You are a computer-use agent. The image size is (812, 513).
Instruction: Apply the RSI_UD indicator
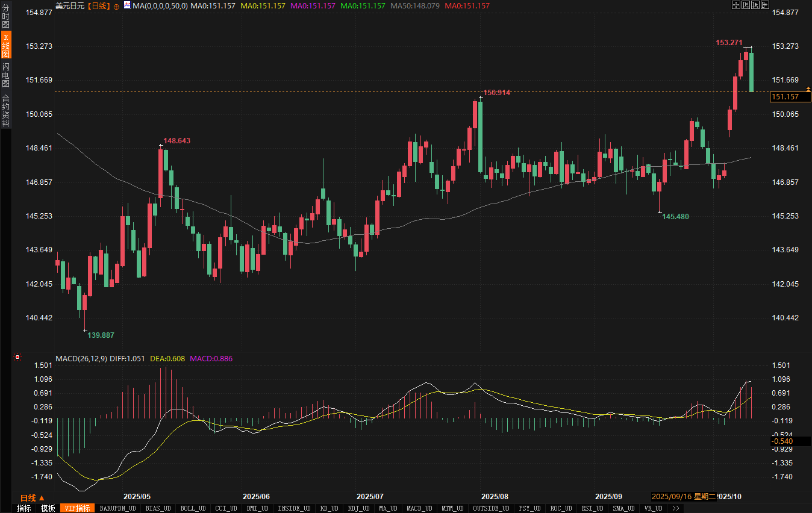click(x=592, y=508)
